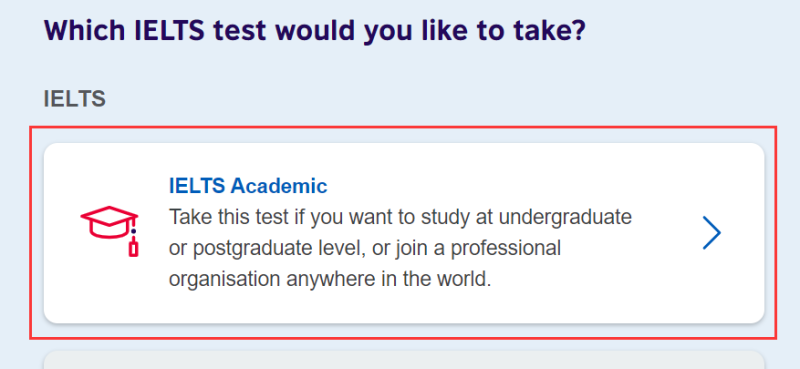
Task: Select the partially visible card below IELTS Academic
Action: tap(404, 360)
